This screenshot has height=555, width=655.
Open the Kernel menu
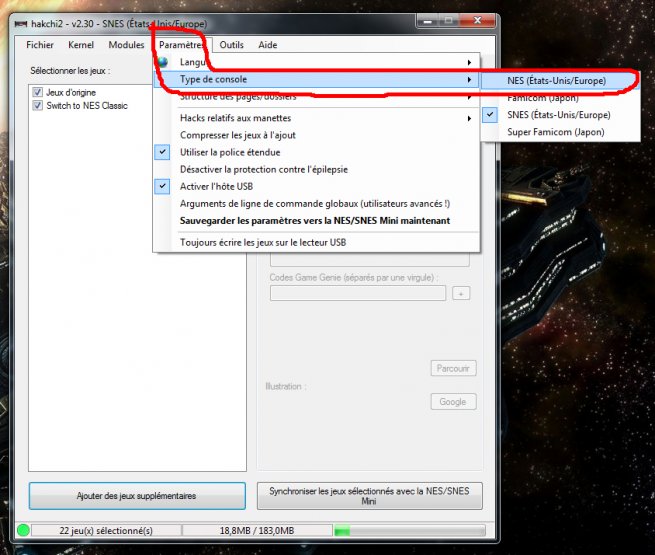[x=81, y=45]
